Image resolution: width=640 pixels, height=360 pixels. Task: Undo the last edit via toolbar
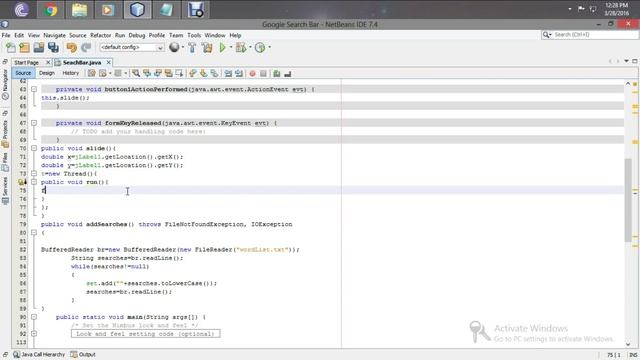coord(72,47)
